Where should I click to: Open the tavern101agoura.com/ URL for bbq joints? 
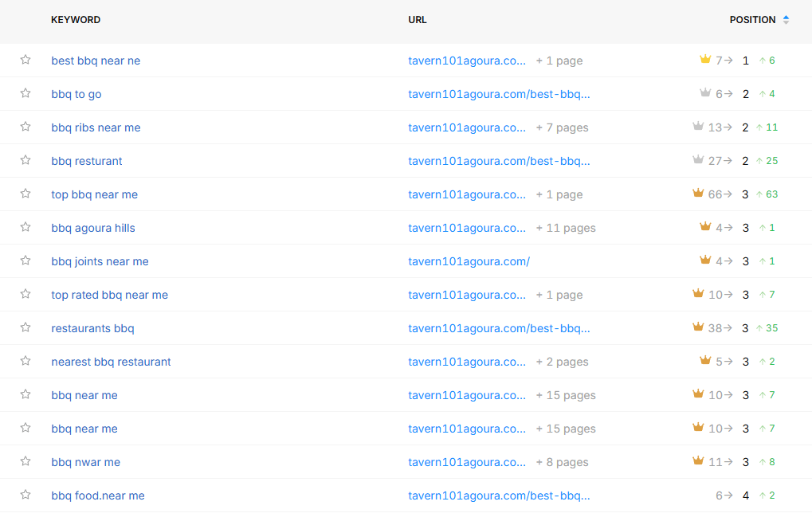coord(469,261)
